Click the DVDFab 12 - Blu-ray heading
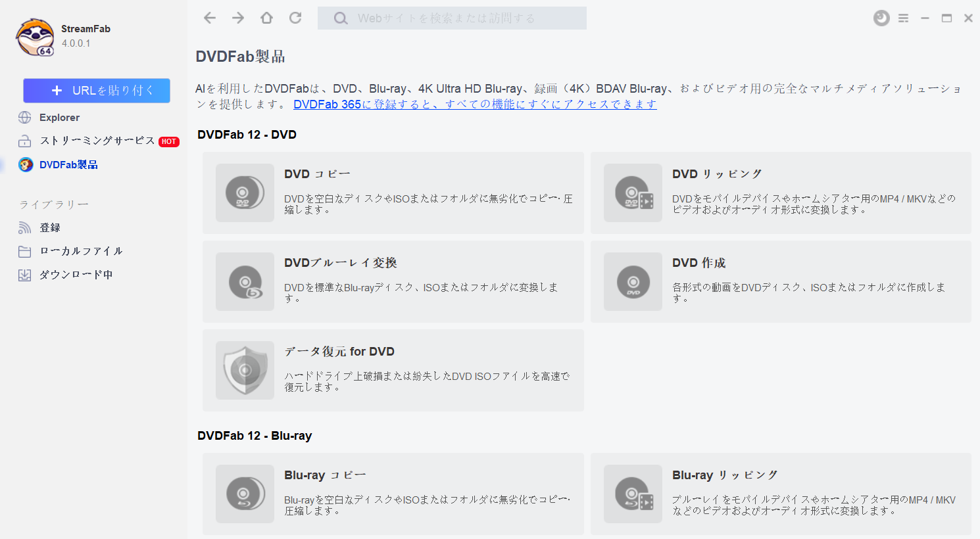The height and width of the screenshot is (539, 980). pyautogui.click(x=255, y=436)
